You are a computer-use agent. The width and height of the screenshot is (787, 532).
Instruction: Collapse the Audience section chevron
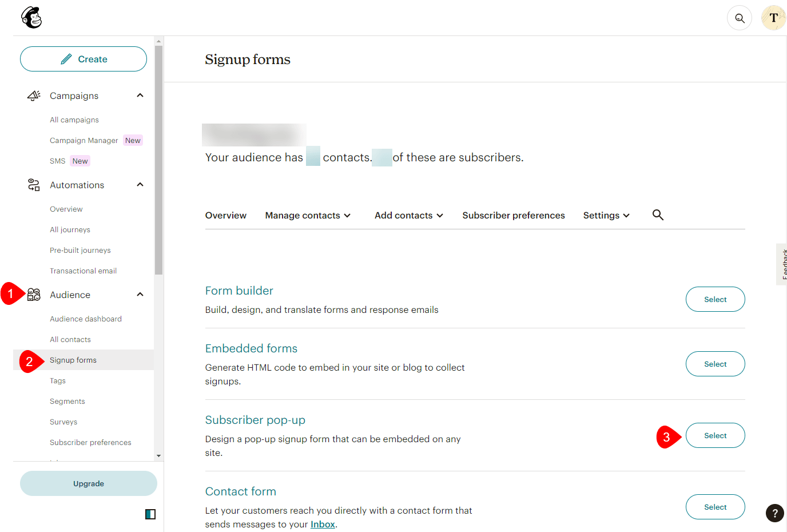pos(140,295)
